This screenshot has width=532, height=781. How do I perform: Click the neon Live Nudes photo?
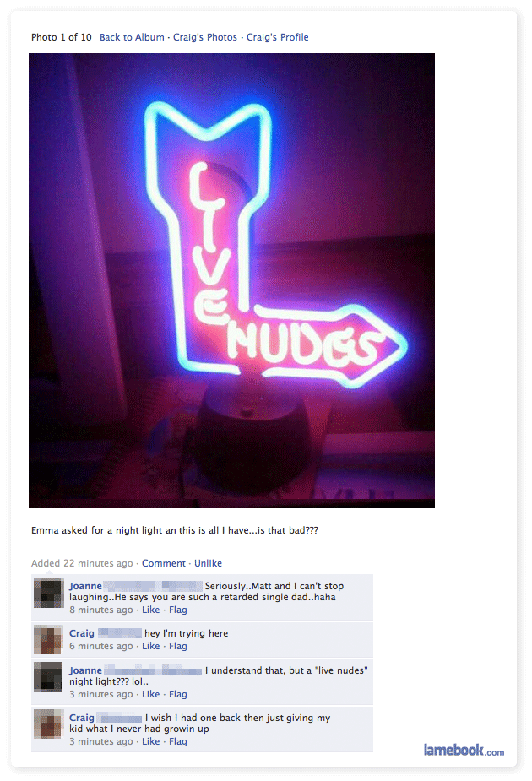231,280
